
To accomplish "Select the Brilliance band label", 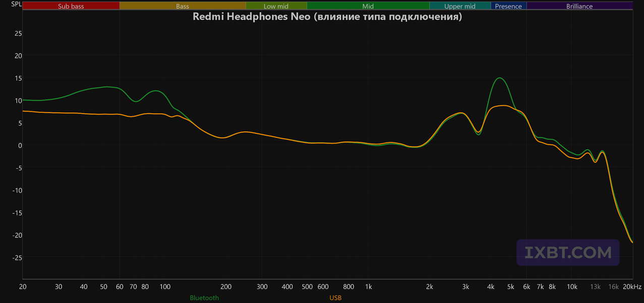I will click(579, 6).
